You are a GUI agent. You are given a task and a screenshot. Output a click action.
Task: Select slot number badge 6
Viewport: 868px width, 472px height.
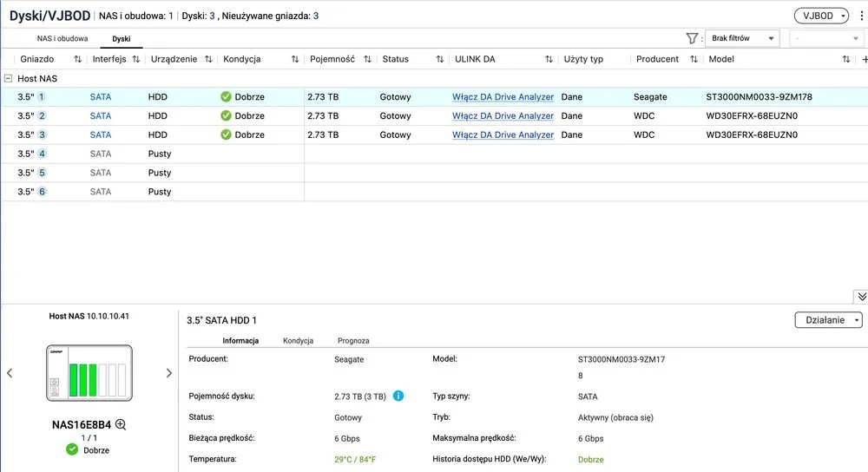(x=42, y=192)
